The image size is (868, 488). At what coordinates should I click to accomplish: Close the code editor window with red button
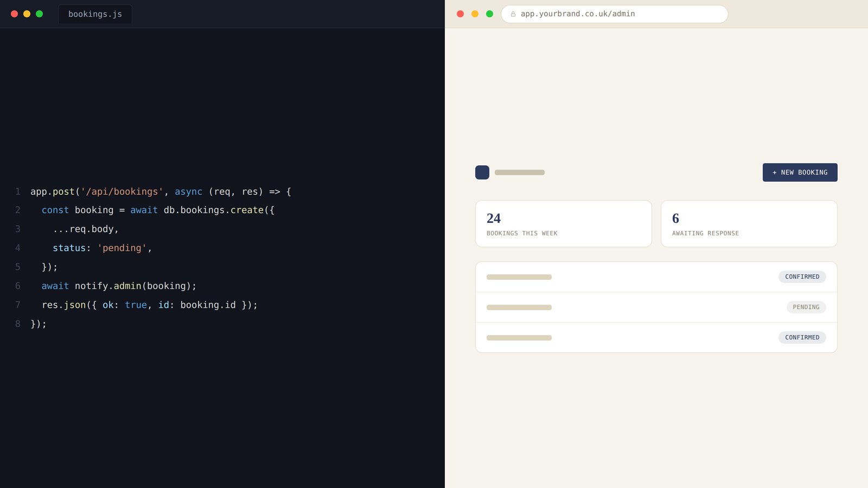[x=15, y=14]
